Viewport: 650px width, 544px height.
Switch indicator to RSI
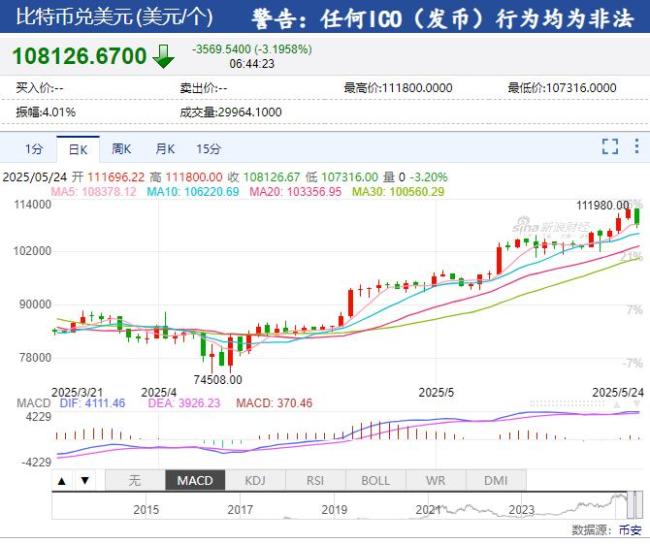coord(315,481)
